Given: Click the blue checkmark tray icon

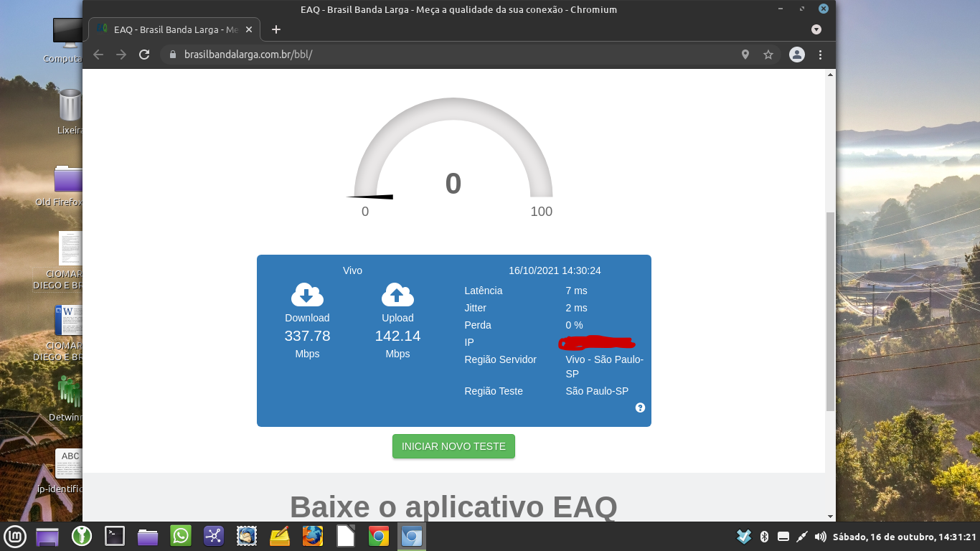Looking at the screenshot, I should click(744, 537).
